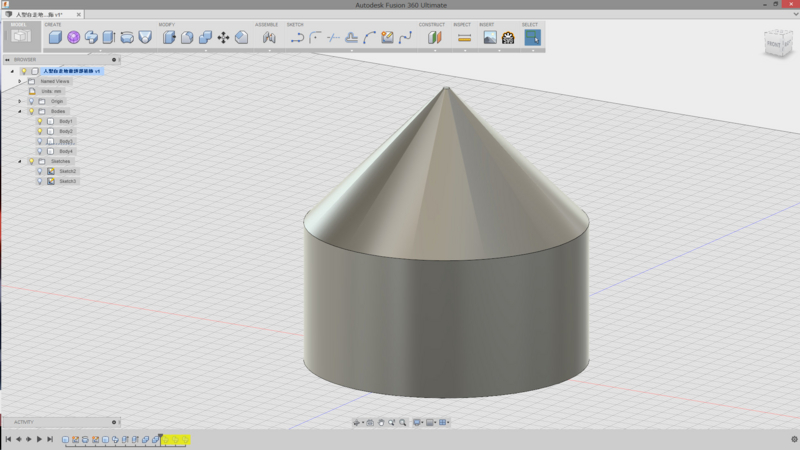Viewport: 800px width, 450px height.
Task: Open dropdown arrow under Construct group
Action: (x=435, y=51)
